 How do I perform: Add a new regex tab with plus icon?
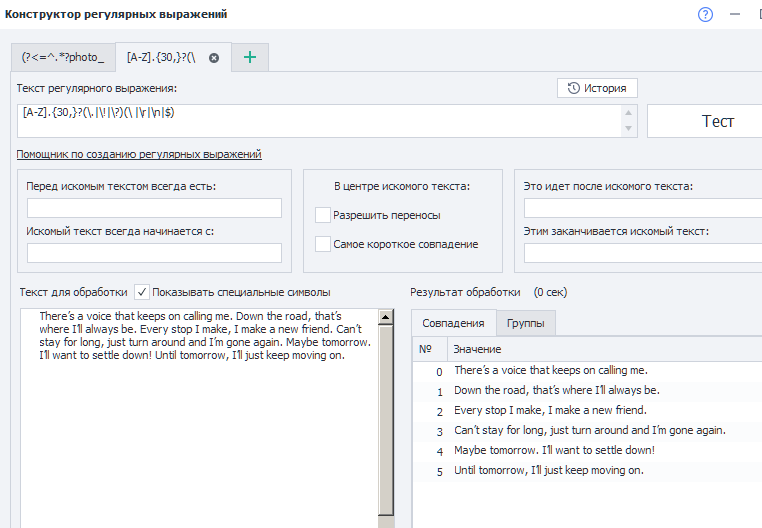[250, 58]
